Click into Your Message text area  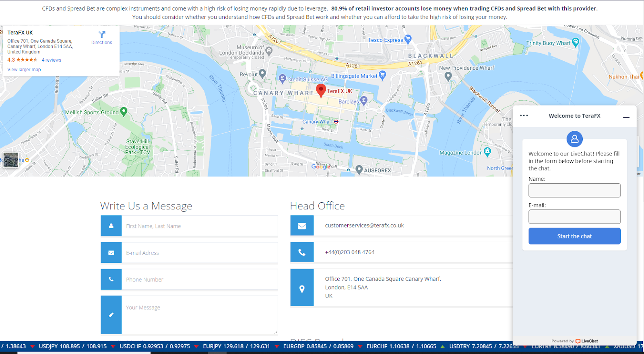(x=200, y=315)
